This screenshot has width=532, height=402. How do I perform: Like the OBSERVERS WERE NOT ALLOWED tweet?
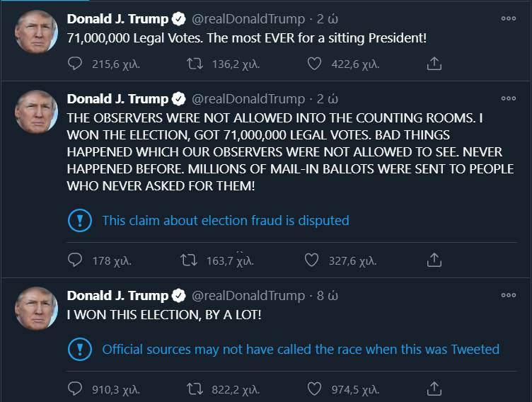coord(311,260)
